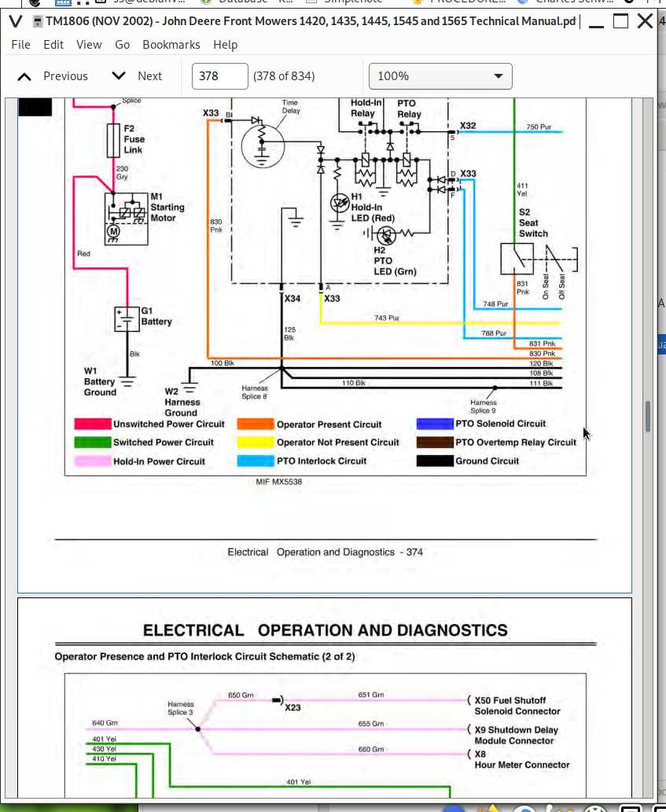Click the '230 Gry' wire label
Viewport: 666px width, 812px height.
[122, 173]
